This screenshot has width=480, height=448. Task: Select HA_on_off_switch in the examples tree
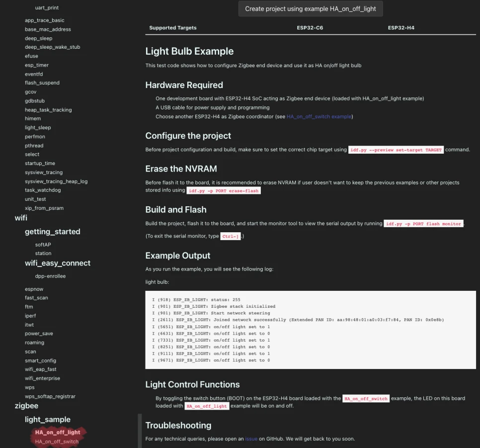(x=57, y=442)
